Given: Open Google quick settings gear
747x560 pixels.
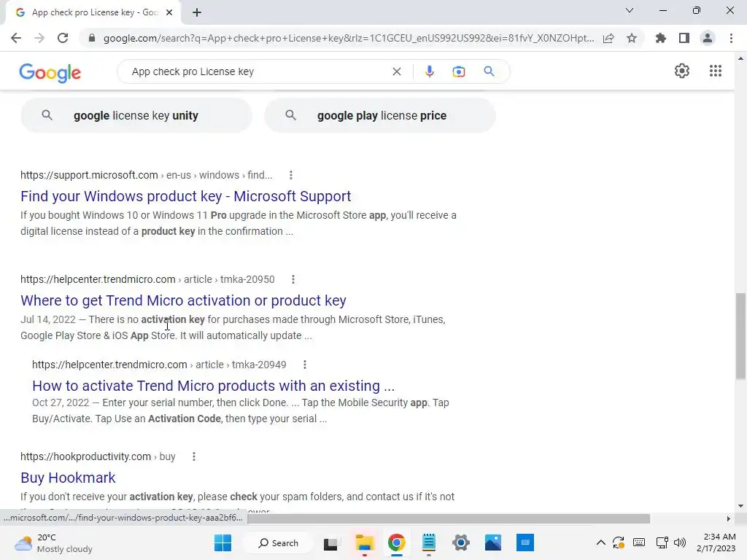Looking at the screenshot, I should [682, 71].
